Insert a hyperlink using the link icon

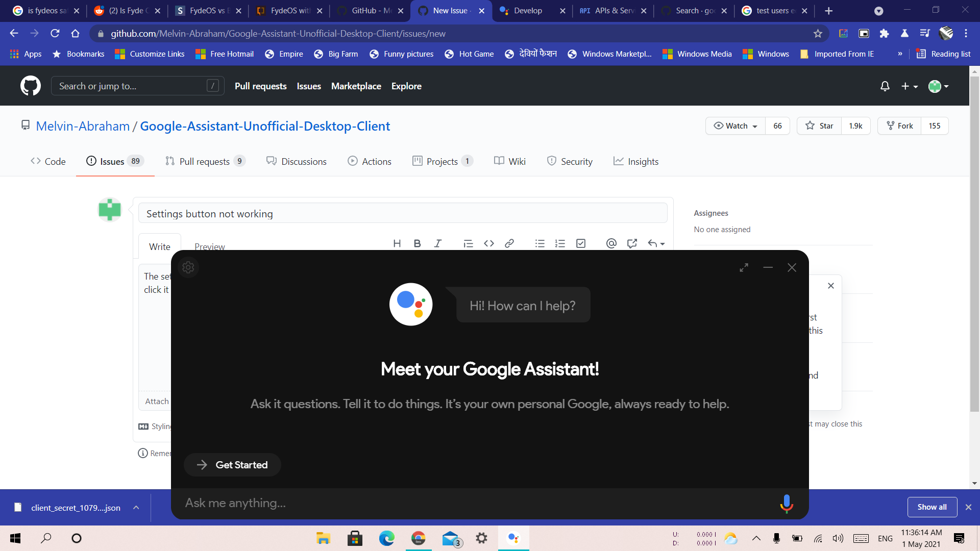point(509,243)
